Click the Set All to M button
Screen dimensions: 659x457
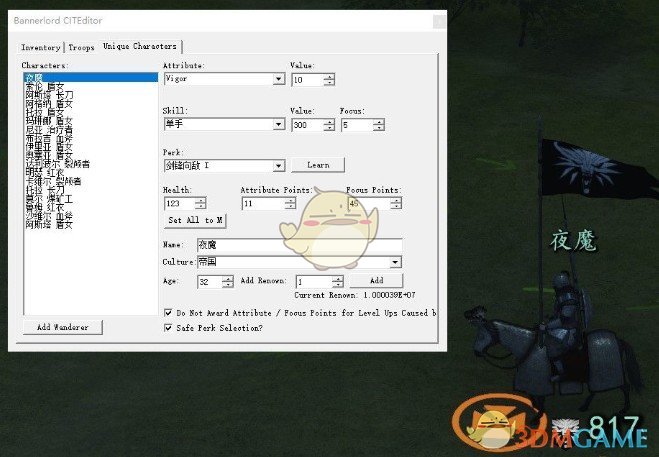click(195, 220)
